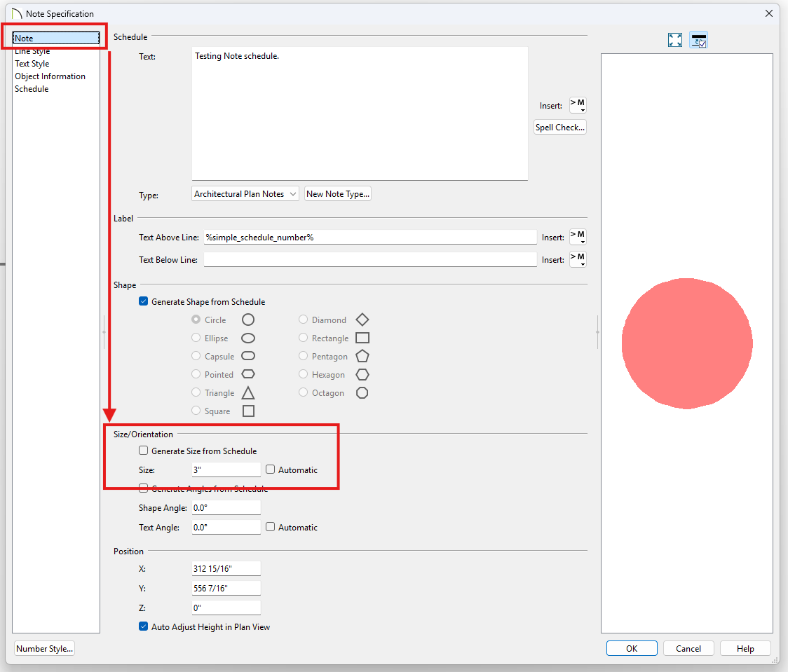
Task: Click the Diamond shape icon
Action: pos(362,320)
